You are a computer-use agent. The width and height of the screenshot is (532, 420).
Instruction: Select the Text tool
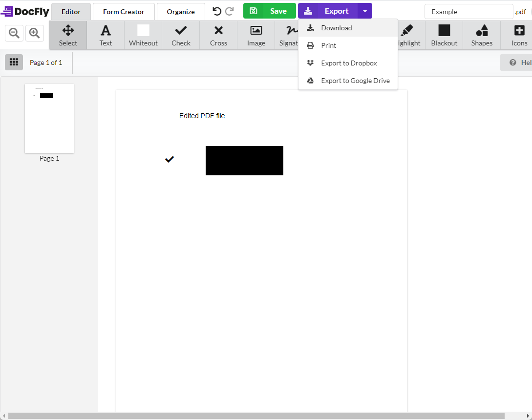point(106,35)
